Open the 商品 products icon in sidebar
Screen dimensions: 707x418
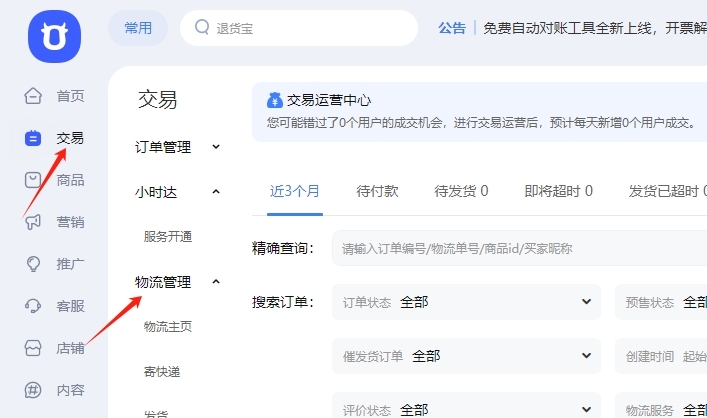click(33, 180)
